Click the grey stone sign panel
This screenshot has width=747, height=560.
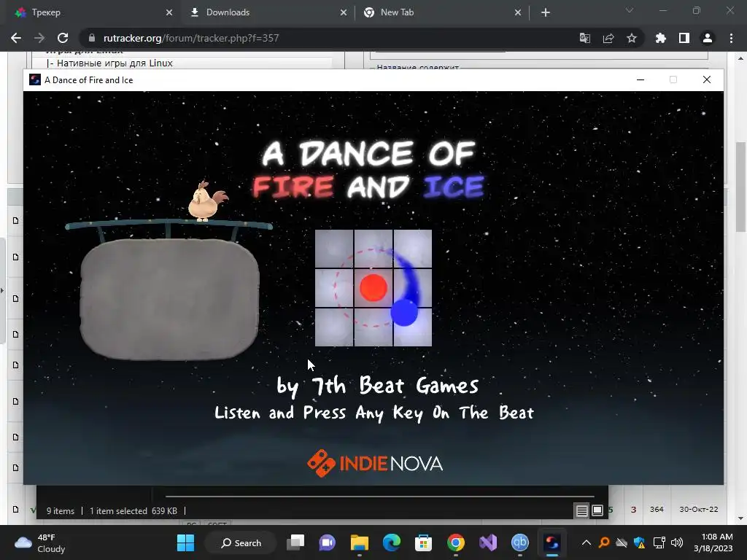169,299
